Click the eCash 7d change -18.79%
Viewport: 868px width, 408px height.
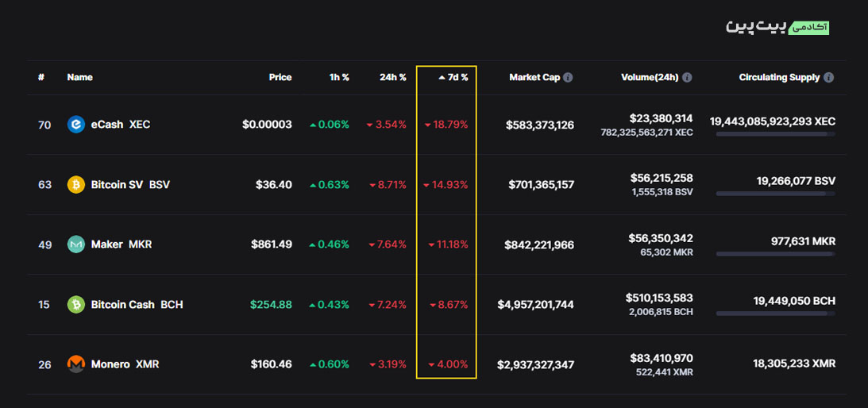click(446, 125)
